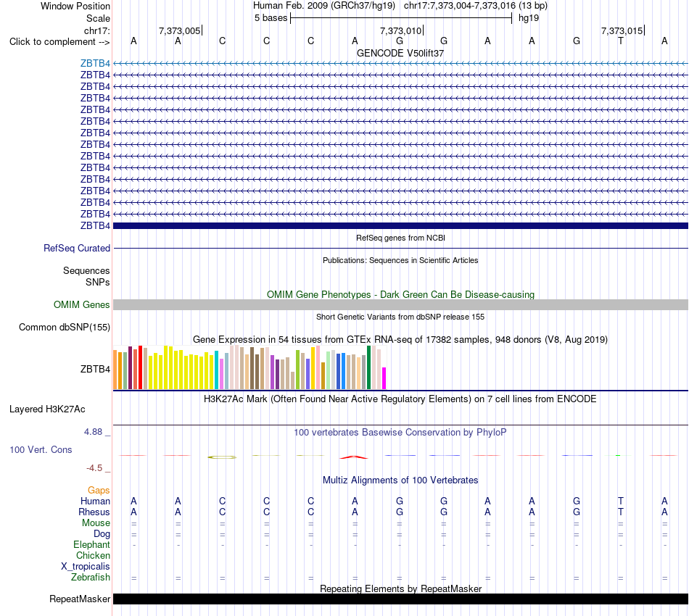Click the "Sequences" track label
Image resolution: width=689 pixels, height=616 pixels.
[86, 270]
